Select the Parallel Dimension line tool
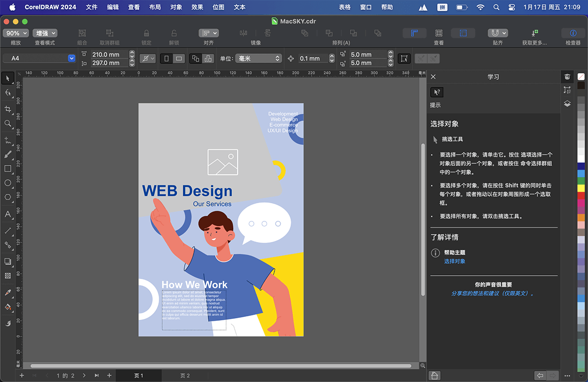Viewport: 588px width, 382px height. pyautogui.click(x=8, y=230)
